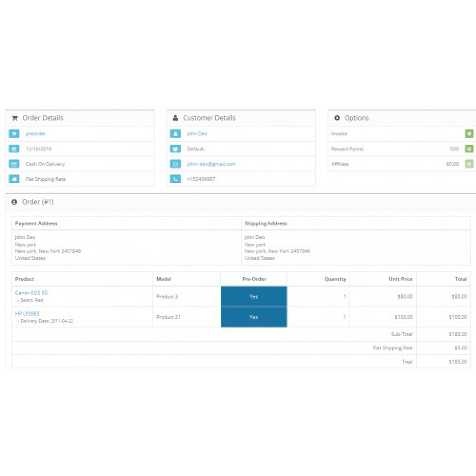The width and height of the screenshot is (476, 476).
Task: Click the Invoice label in Options
Action: pos(339,134)
